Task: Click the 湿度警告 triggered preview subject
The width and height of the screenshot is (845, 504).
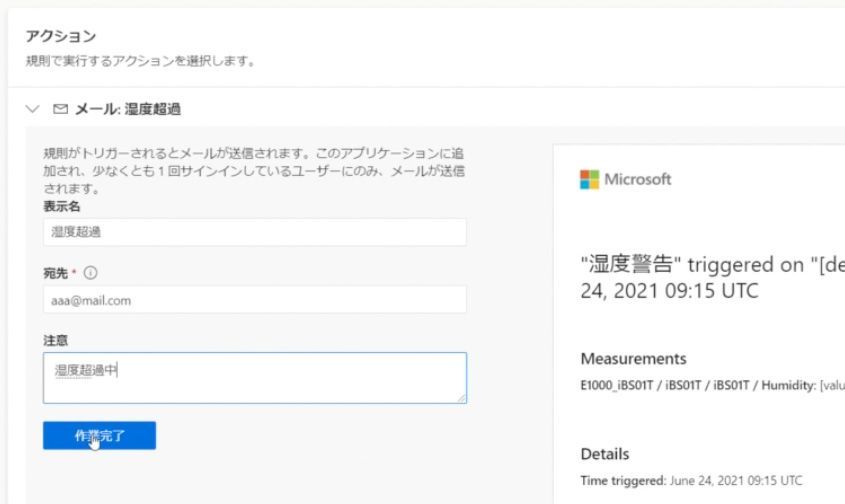Action: (x=711, y=278)
